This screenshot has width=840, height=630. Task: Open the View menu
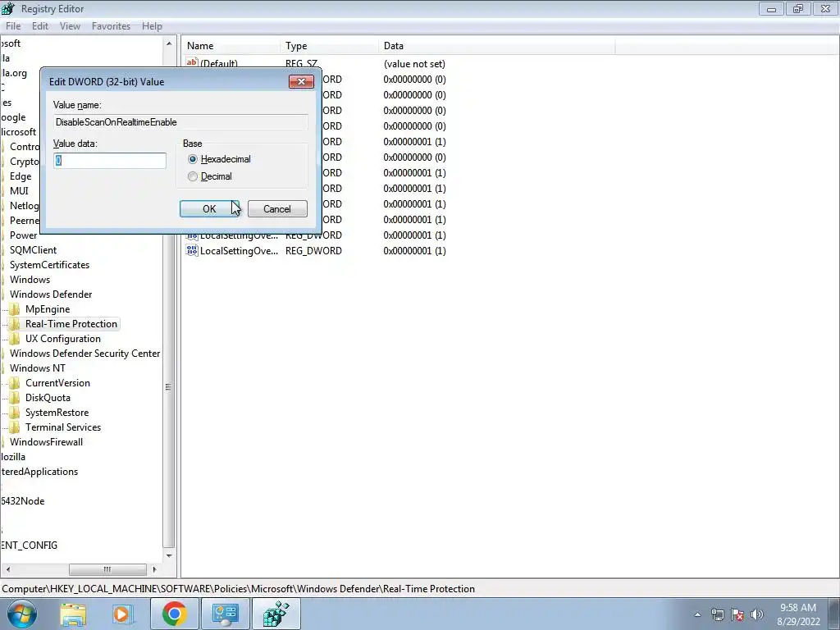(x=70, y=25)
